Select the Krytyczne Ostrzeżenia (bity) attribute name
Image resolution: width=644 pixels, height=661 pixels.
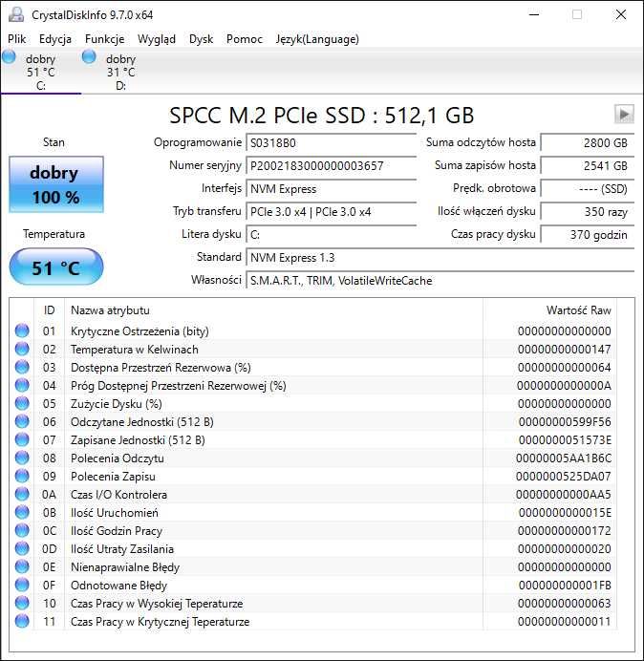(x=140, y=330)
